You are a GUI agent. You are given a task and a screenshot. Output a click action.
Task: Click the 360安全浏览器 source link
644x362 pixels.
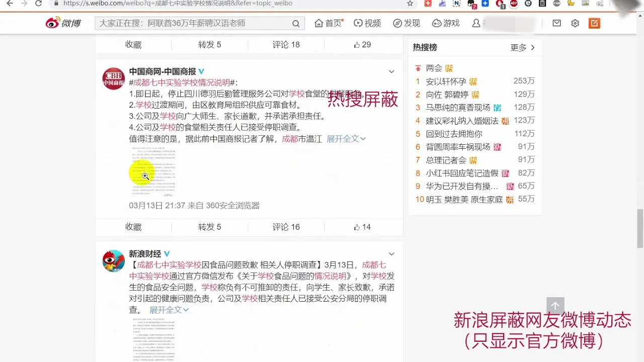pos(232,206)
